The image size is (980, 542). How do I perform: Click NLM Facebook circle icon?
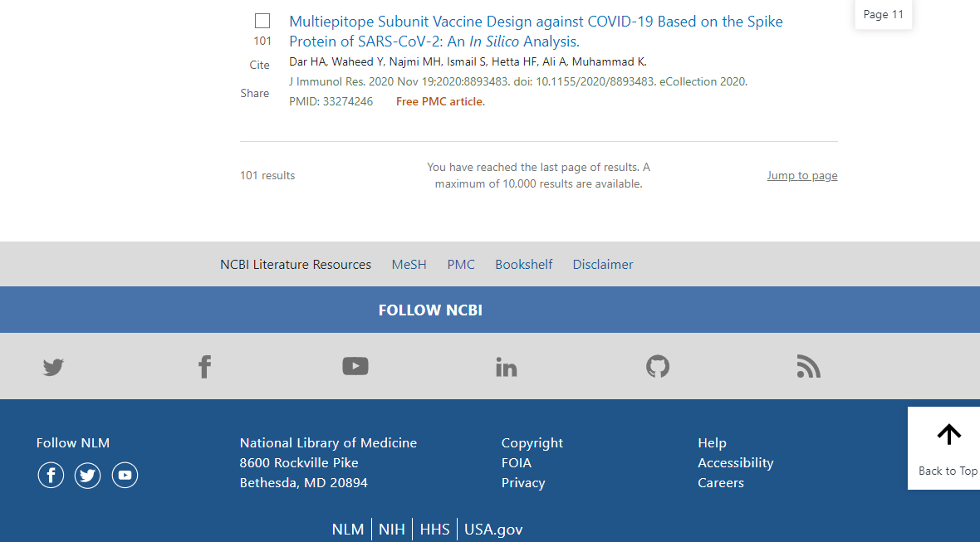coord(51,476)
